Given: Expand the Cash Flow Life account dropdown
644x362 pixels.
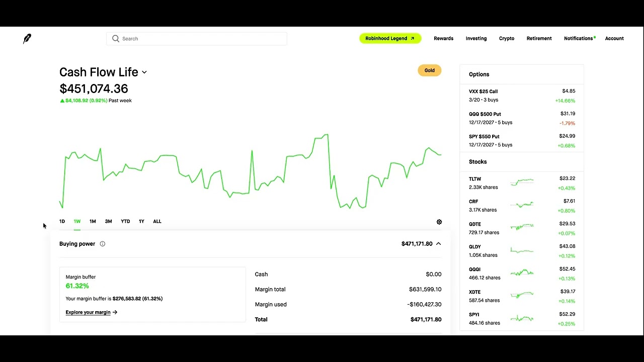Looking at the screenshot, I should click(x=144, y=72).
